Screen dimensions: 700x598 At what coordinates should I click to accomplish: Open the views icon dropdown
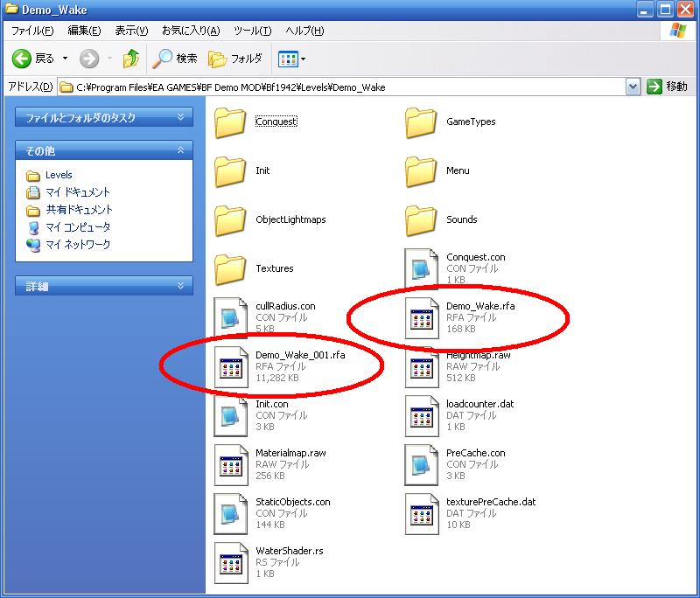[x=291, y=59]
